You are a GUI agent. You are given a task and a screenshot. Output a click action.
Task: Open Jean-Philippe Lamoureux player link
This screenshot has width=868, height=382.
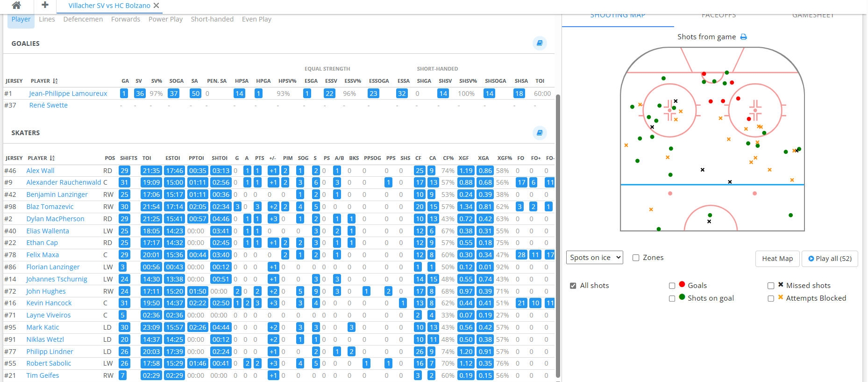(x=68, y=94)
